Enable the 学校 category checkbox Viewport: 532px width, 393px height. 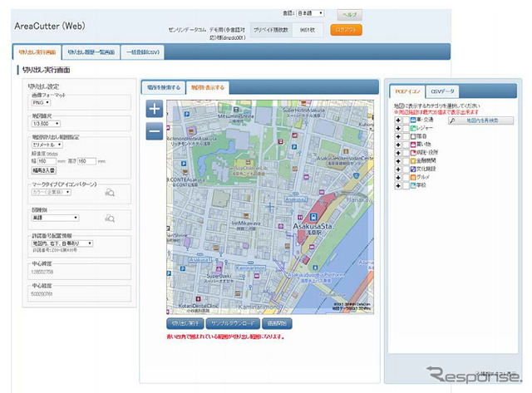point(406,185)
